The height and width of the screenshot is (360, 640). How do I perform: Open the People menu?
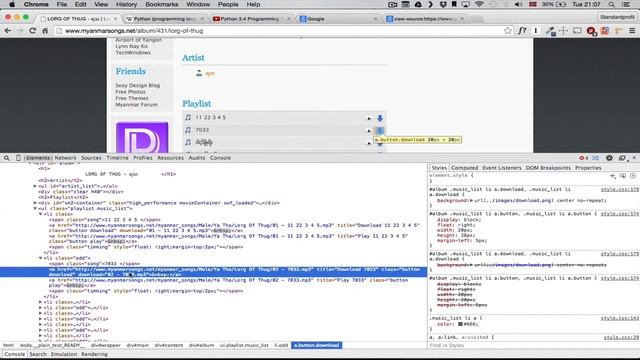tap(228, 4)
